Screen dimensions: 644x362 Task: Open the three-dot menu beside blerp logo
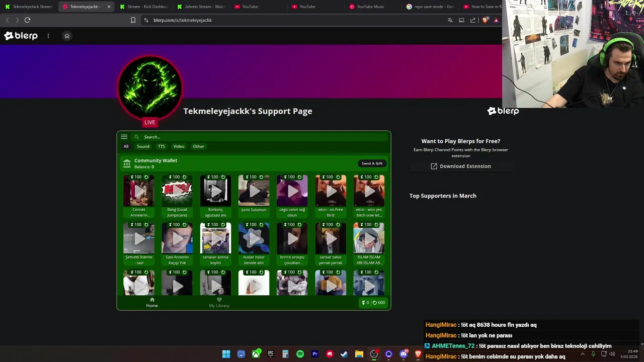click(x=48, y=36)
